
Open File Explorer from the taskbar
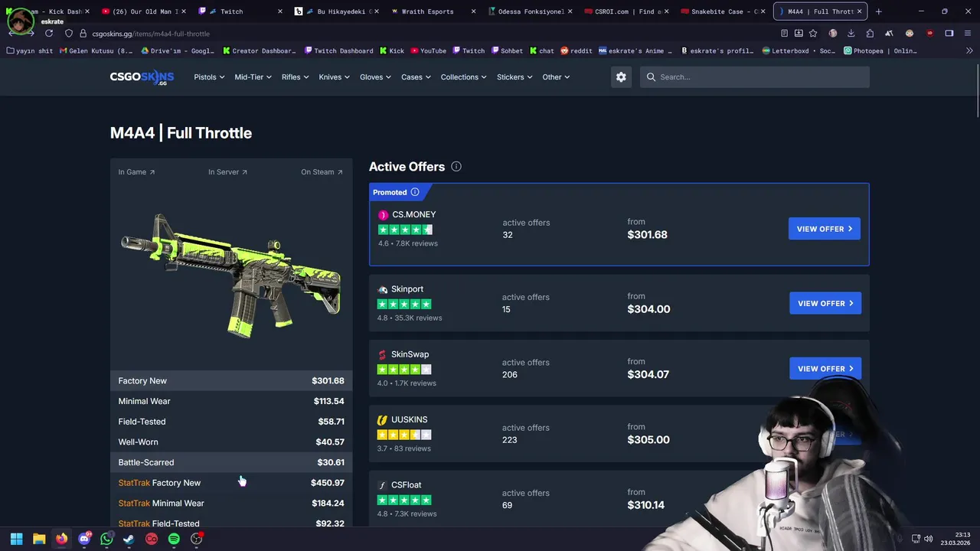(x=39, y=539)
